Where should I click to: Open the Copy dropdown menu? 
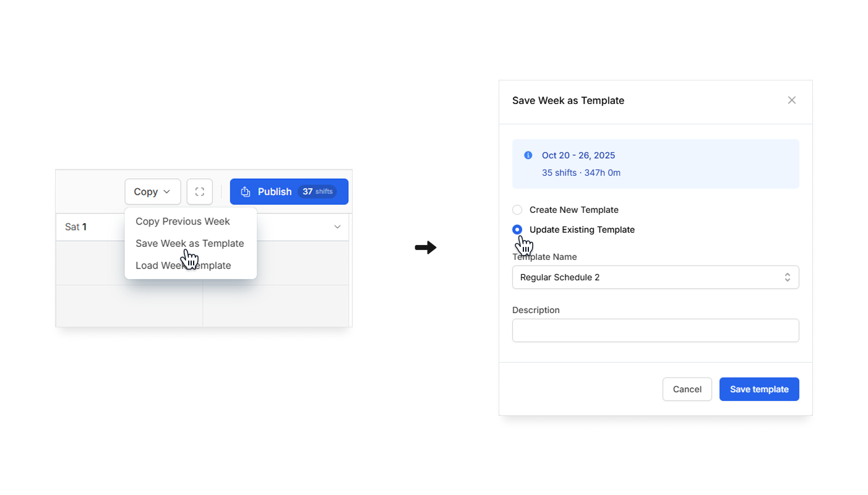pos(152,192)
